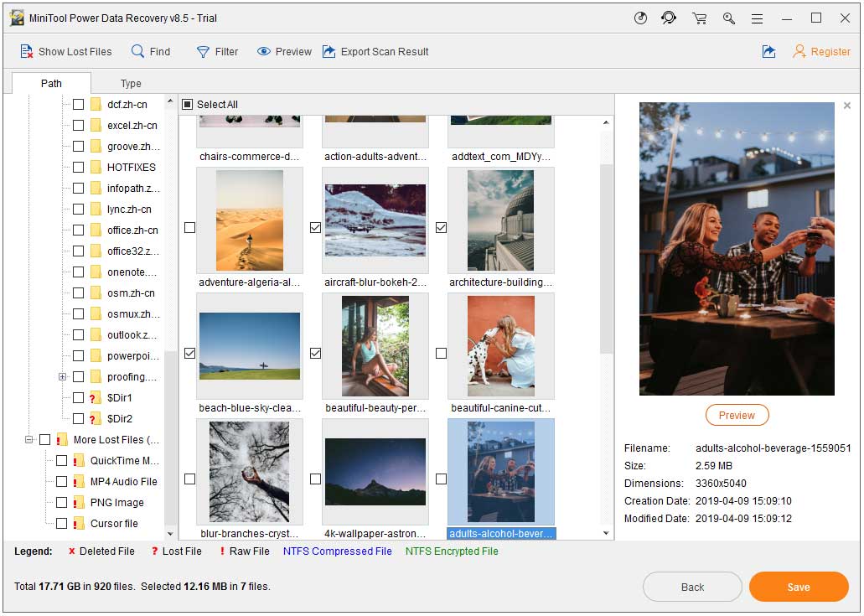Click the Preview button under the photo
This screenshot has height=616, width=864.
point(737,416)
